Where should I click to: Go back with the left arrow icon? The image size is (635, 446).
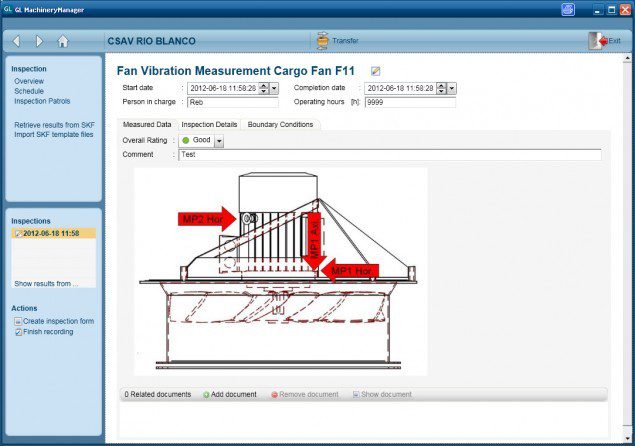[x=16, y=41]
